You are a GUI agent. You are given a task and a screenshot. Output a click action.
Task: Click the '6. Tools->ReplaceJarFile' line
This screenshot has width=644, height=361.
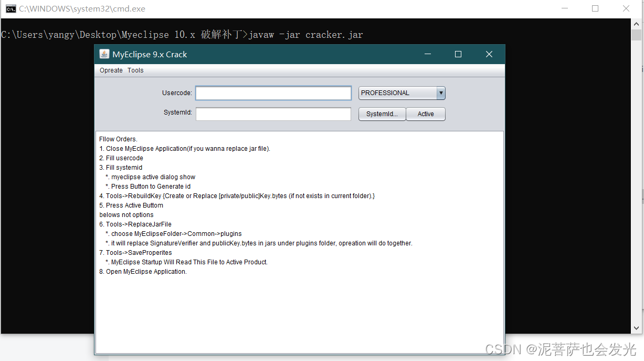(x=135, y=224)
